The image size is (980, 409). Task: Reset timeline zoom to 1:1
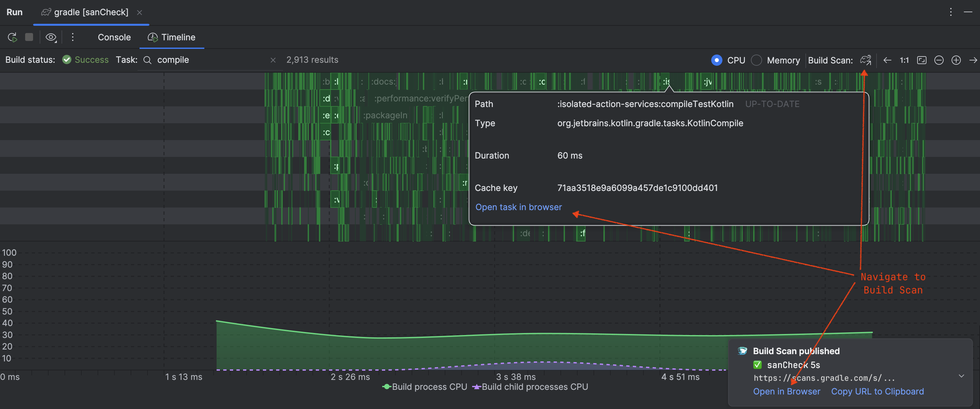point(904,60)
